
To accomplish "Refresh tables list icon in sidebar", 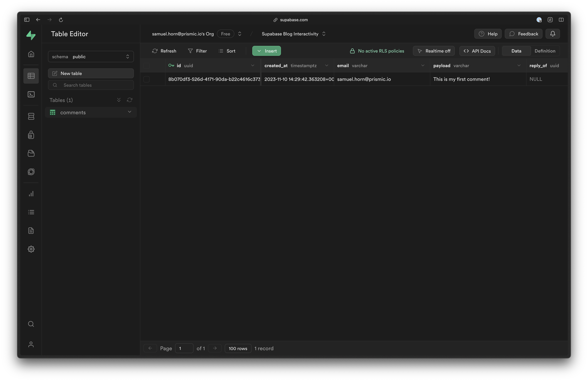I will click(129, 100).
